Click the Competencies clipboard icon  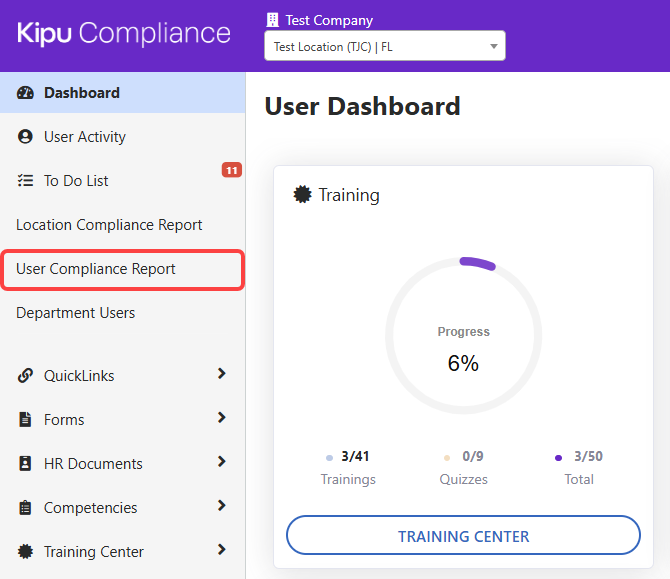coord(26,508)
